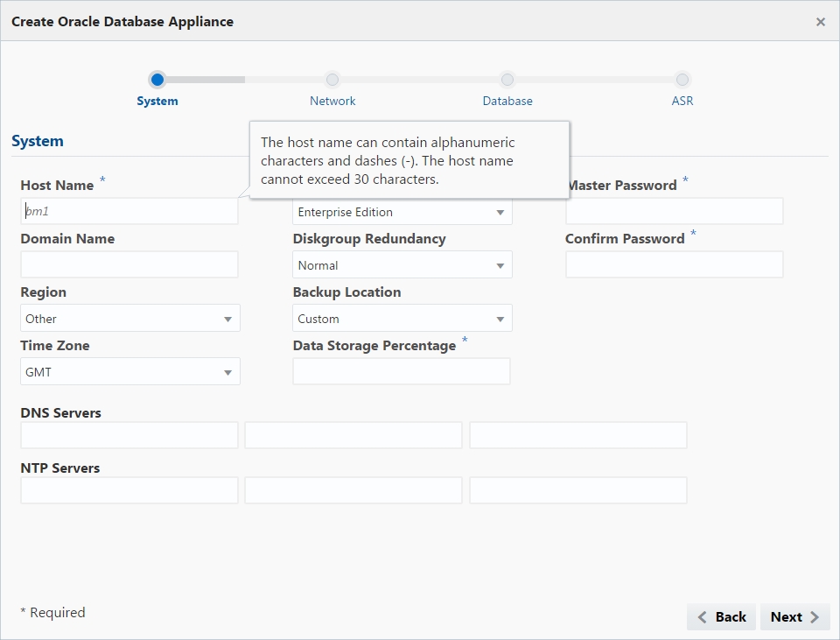This screenshot has height=640, width=840.
Task: Go to the System step label
Action: point(157,101)
